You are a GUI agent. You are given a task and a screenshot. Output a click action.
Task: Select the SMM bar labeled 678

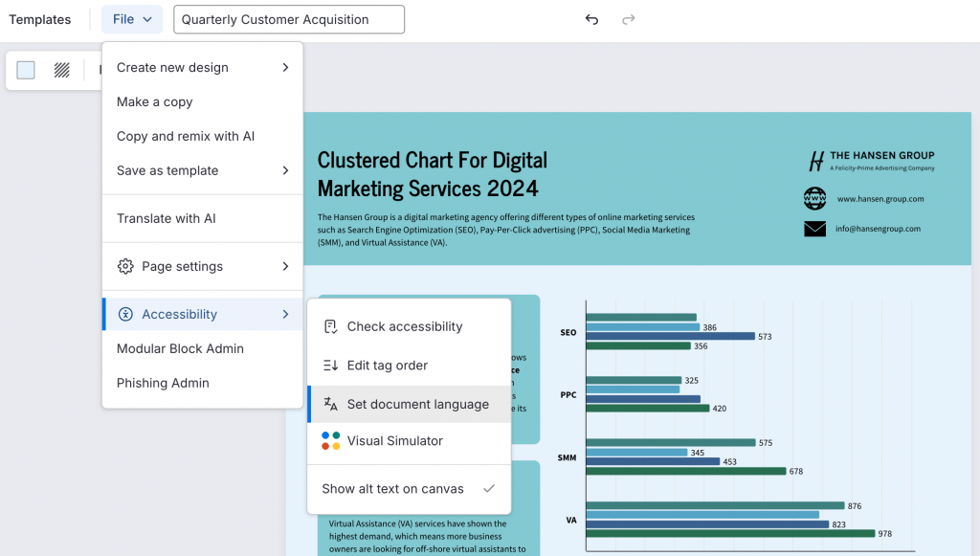(x=686, y=471)
